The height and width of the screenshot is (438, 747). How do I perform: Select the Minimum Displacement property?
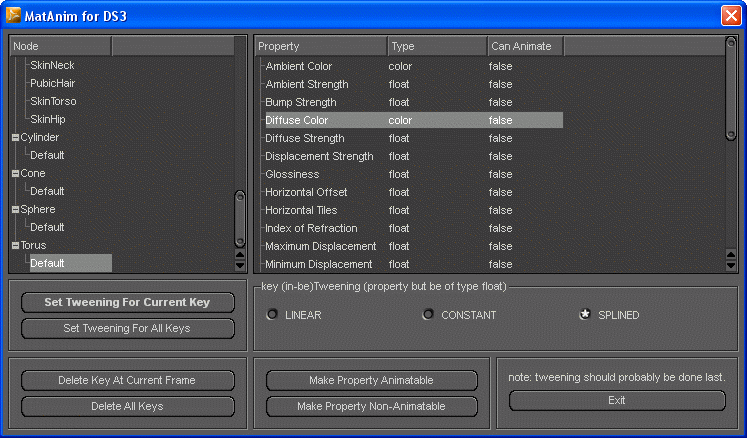[x=319, y=265]
